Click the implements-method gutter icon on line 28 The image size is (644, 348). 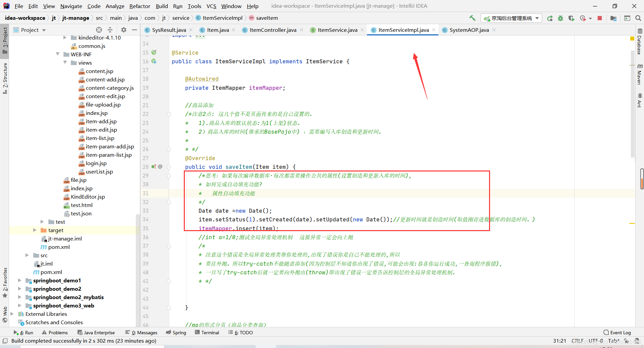point(154,166)
